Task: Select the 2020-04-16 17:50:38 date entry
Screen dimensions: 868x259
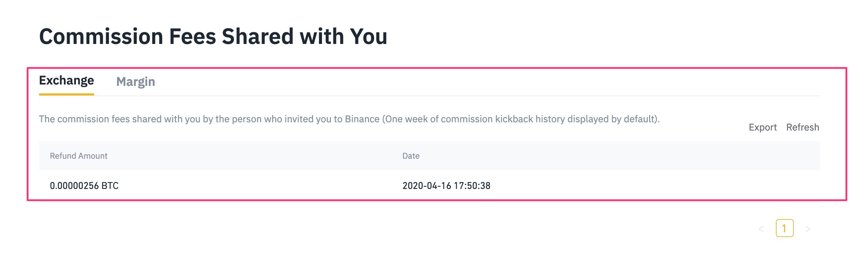Action: (446, 186)
